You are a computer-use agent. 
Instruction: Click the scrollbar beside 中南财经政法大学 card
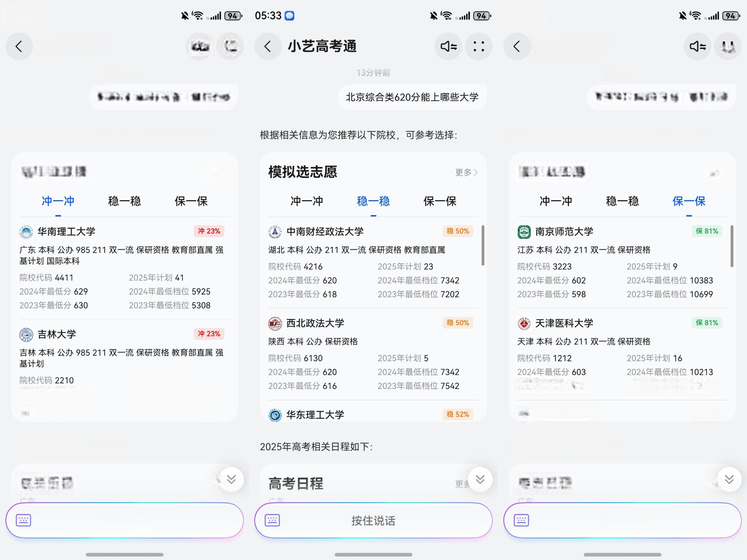[483, 245]
